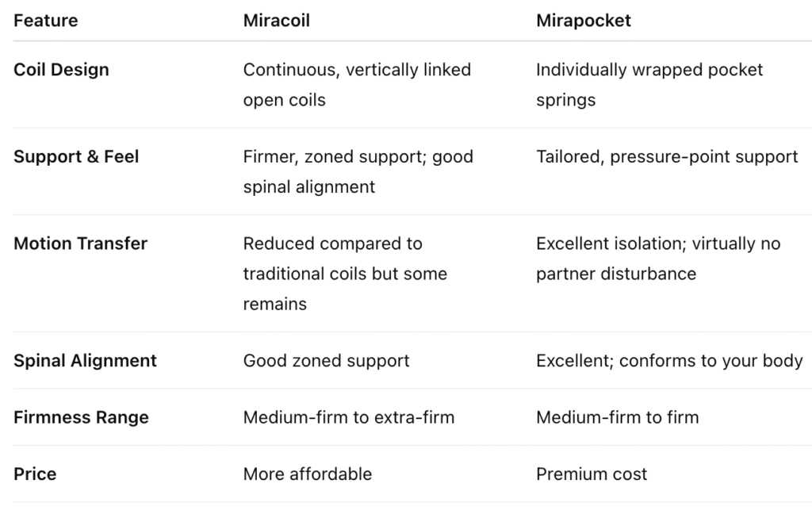Click the 'Medium-firm to extra-firm' cell
This screenshot has width=812, height=514.
click(x=348, y=417)
